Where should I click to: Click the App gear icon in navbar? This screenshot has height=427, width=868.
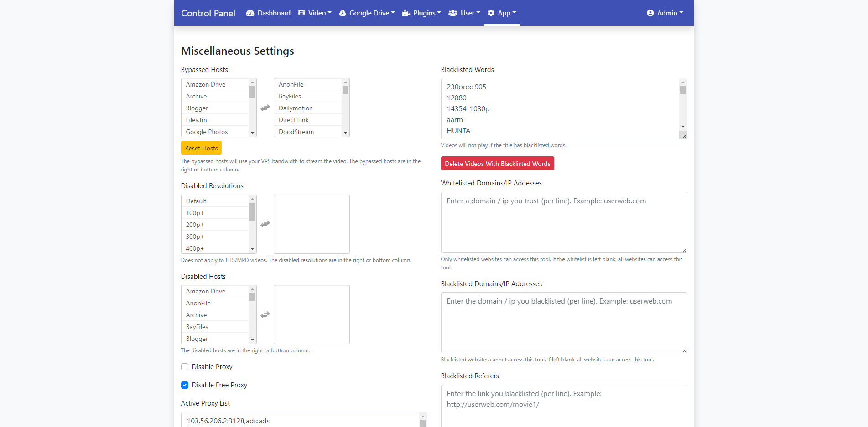click(x=491, y=13)
